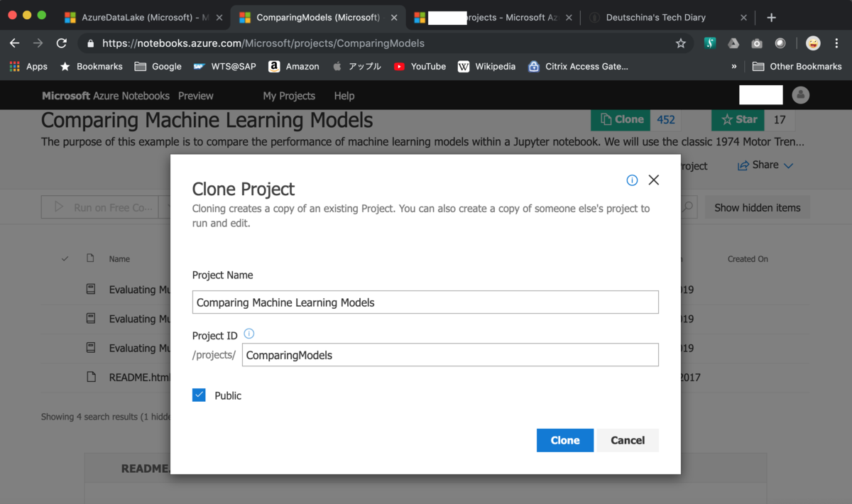852x504 pixels.
Task: Confirm with the blue Clone button
Action: tap(565, 440)
